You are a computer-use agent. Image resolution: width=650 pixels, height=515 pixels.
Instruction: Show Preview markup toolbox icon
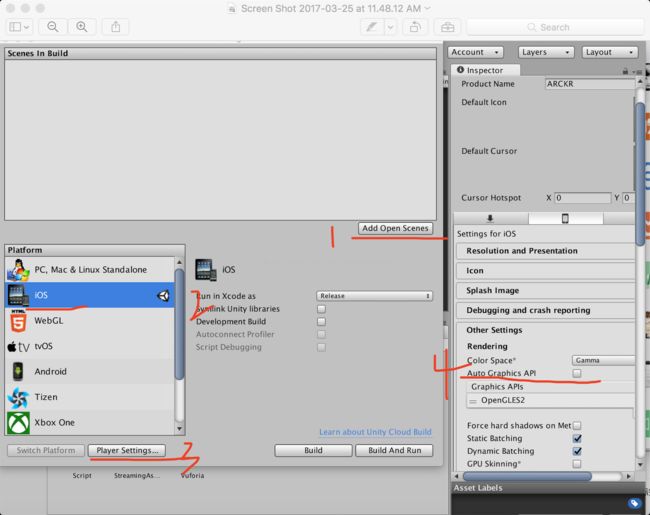tap(447, 27)
